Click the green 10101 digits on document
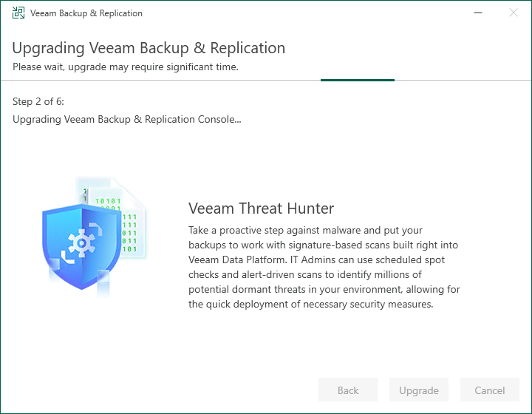Viewport: 532px width, 414px height. pos(108,201)
